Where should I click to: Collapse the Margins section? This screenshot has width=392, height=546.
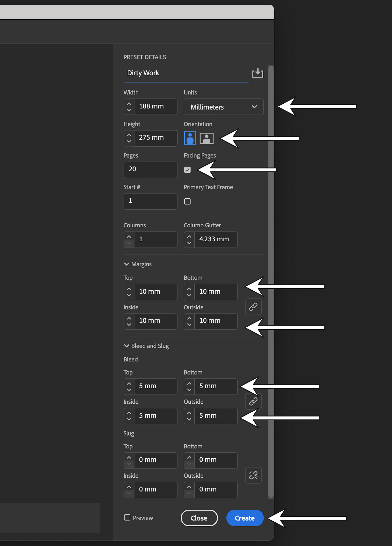tap(127, 264)
